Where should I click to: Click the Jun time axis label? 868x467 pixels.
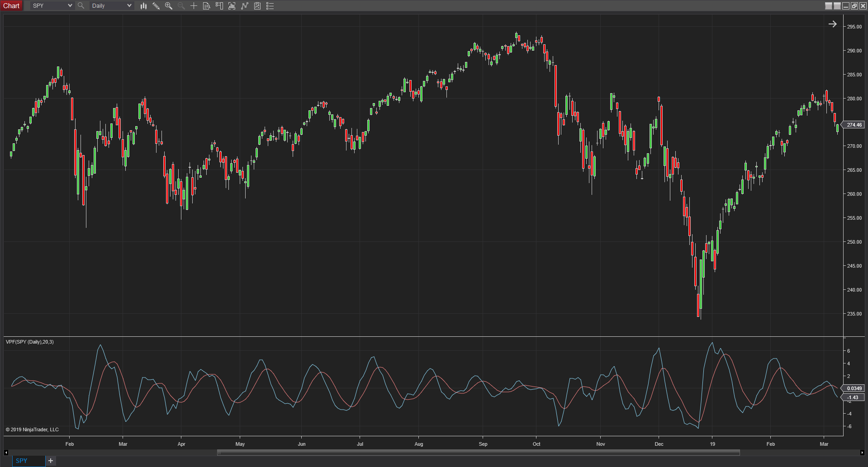click(302, 444)
